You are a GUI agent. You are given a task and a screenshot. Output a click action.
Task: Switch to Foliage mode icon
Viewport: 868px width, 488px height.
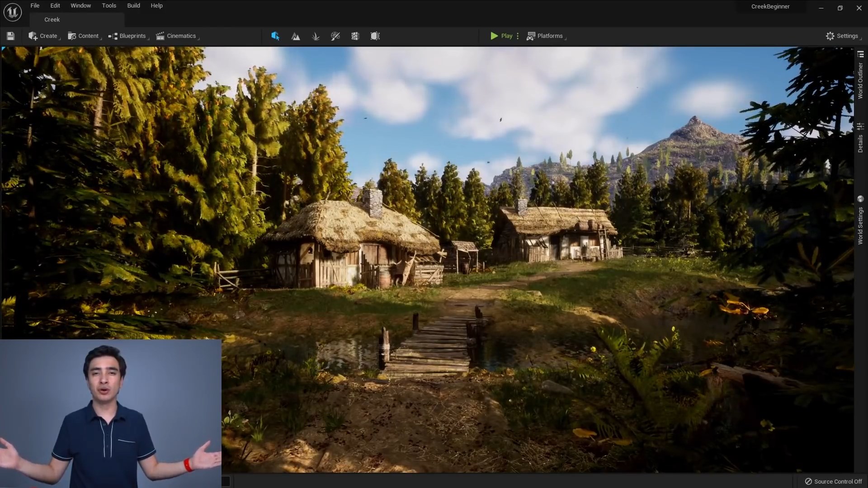pos(316,36)
